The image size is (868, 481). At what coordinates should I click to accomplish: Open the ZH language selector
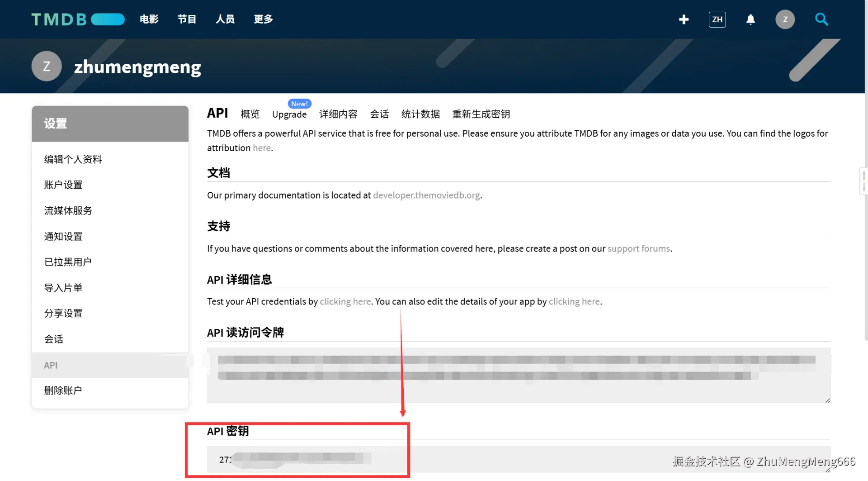point(717,19)
